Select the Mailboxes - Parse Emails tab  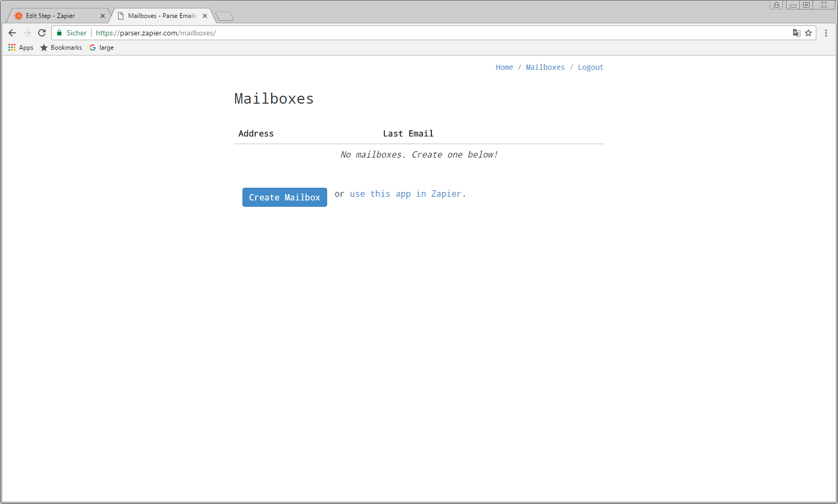(159, 16)
